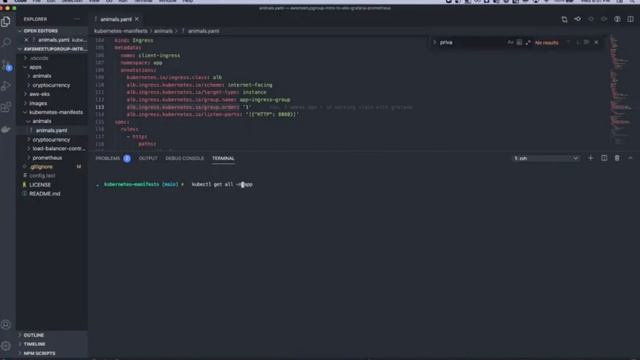Screen dimensions: 640x360
Task: Switch to the Output panel tab
Action: [x=148, y=158]
